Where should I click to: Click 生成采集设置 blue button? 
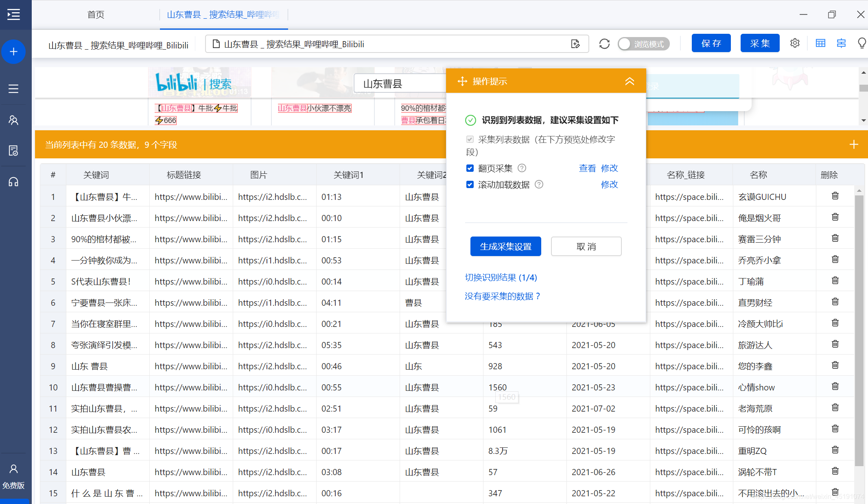tap(505, 246)
